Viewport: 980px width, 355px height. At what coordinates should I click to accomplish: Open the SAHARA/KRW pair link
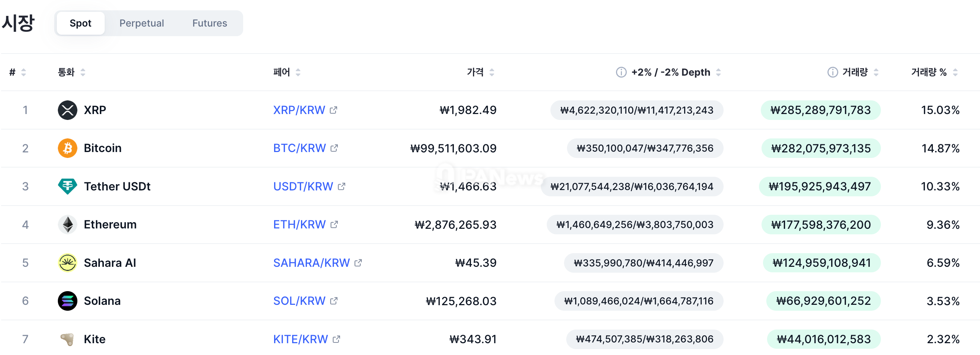point(311,263)
